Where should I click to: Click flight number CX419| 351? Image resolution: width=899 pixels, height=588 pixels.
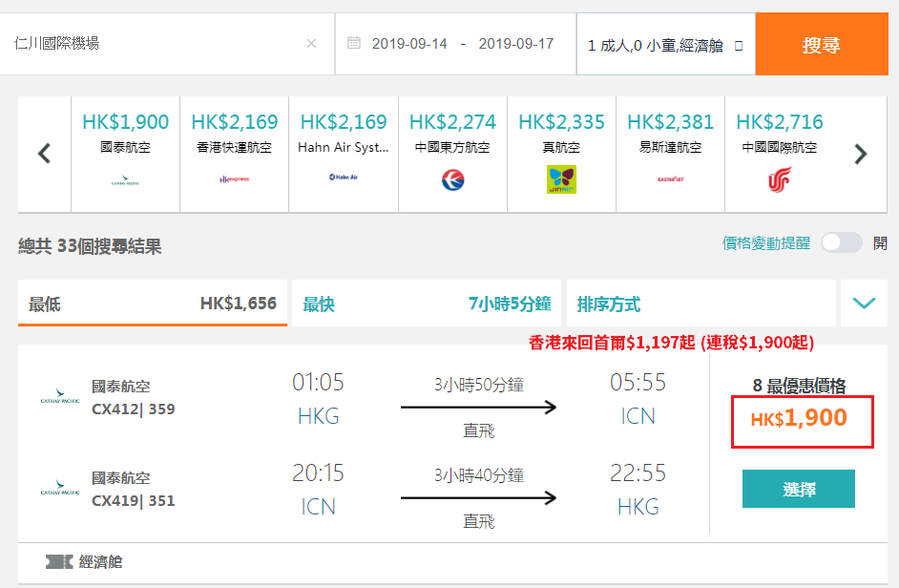(134, 501)
